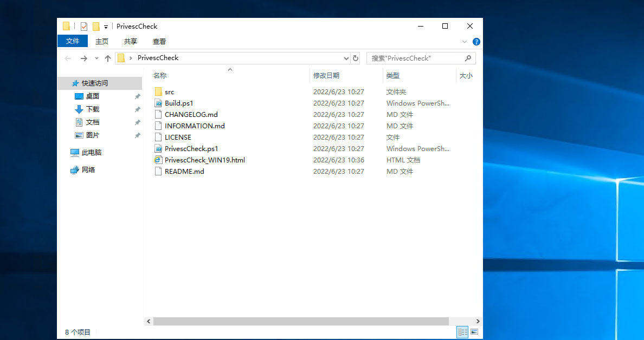Open the 查看 ribbon tab

click(159, 41)
